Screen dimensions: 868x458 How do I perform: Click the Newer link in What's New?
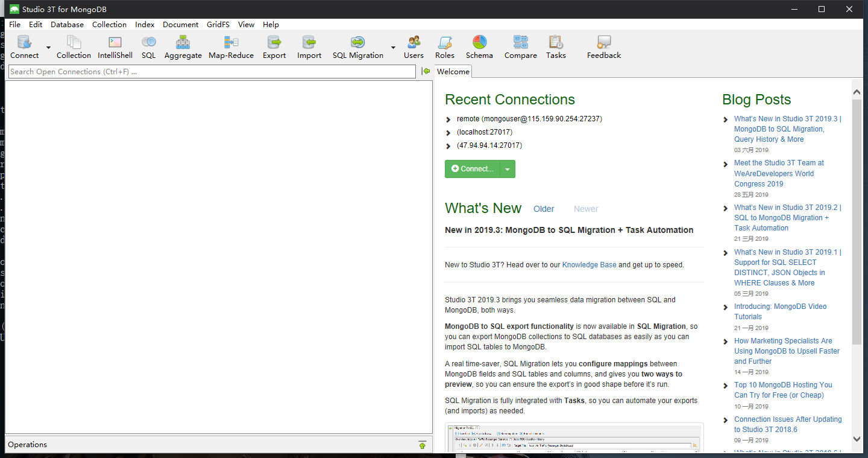[586, 209]
